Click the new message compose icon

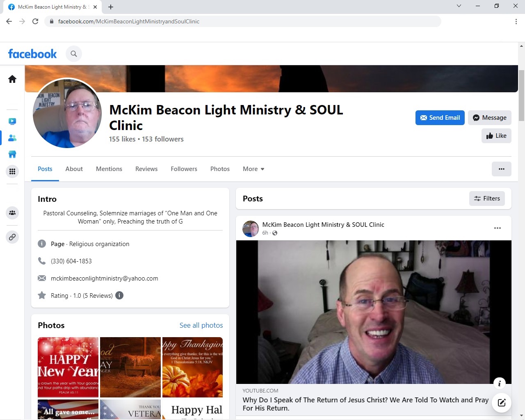tap(502, 402)
